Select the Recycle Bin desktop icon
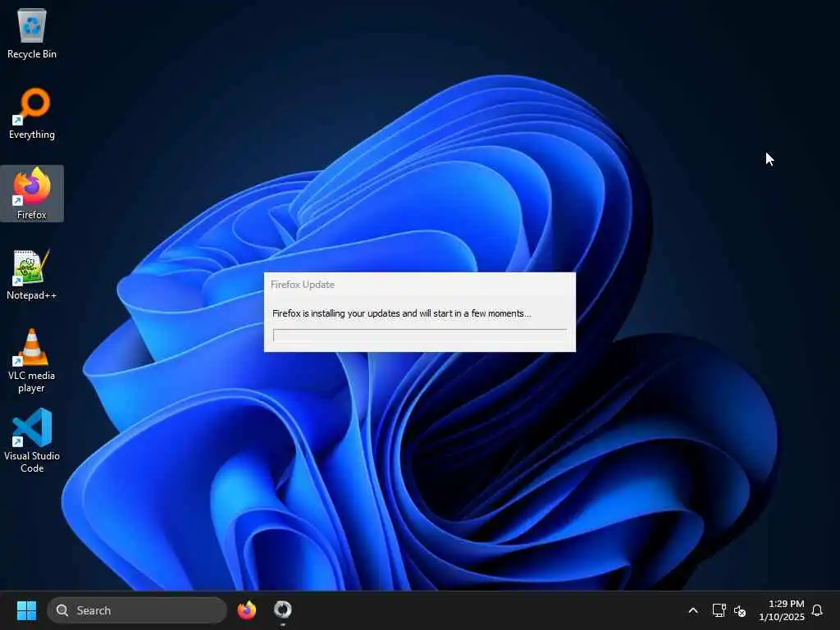 (32, 33)
